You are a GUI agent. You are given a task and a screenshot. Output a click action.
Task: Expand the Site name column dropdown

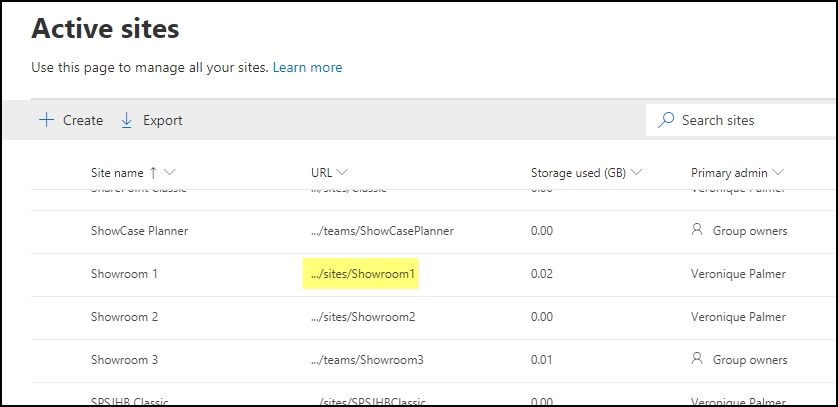170,172
